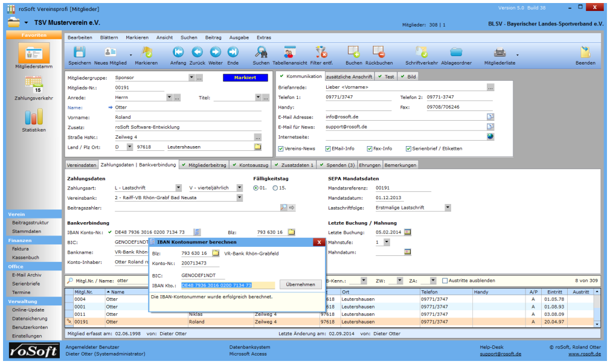Image resolution: width=610 pixels, height=364 pixels.
Task: Expand the Mitgliedergruppe dropdown
Action: click(191, 77)
